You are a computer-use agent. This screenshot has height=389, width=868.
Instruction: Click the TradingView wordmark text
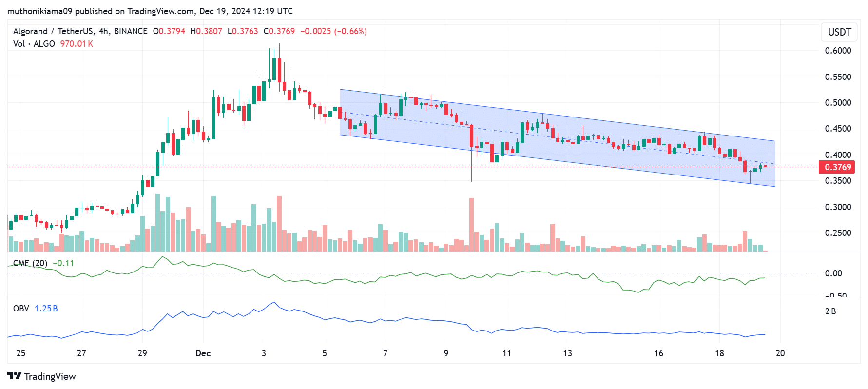pyautogui.click(x=50, y=376)
